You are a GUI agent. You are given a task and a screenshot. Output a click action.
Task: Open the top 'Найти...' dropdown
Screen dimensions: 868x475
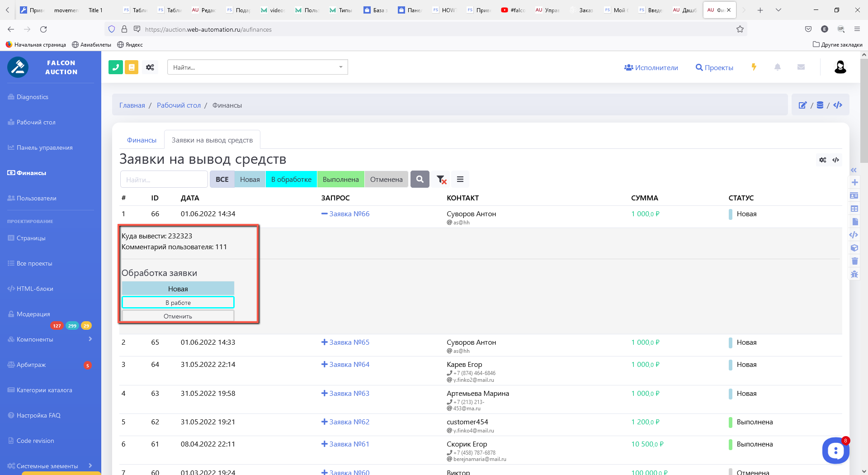tap(257, 67)
